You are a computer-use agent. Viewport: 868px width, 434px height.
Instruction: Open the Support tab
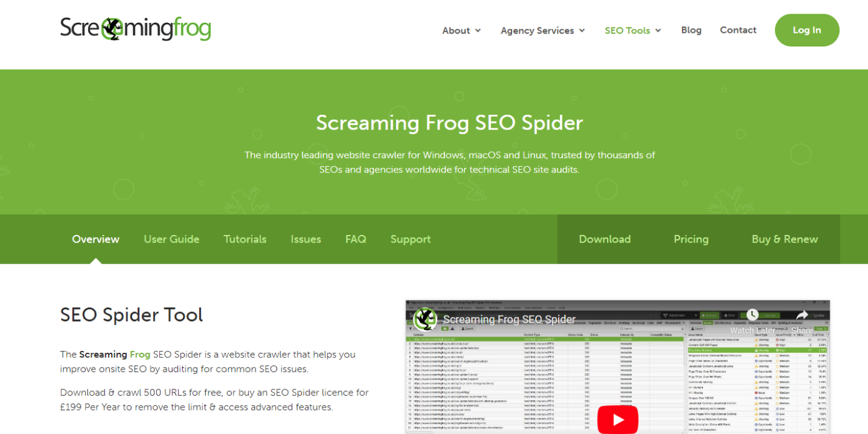(x=410, y=239)
